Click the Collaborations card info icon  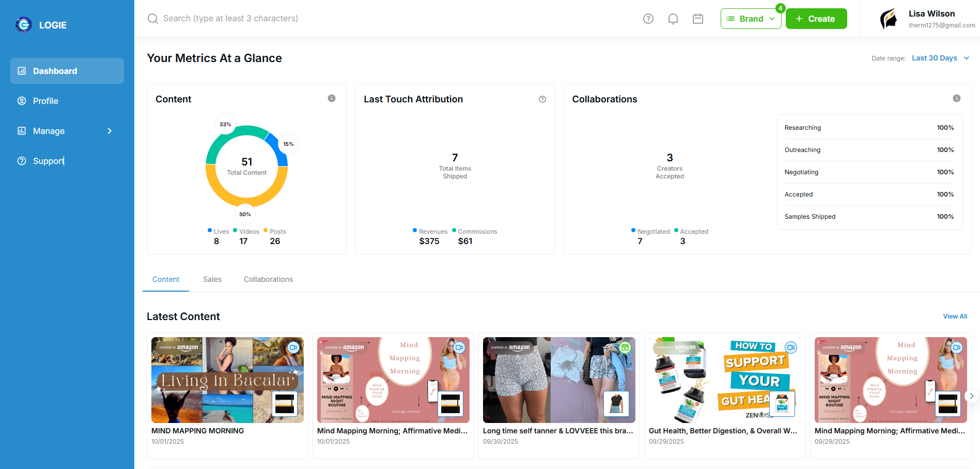click(x=956, y=98)
